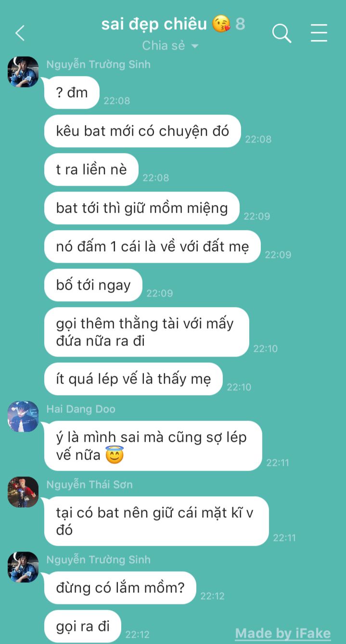Viewport: 346px width, 644px height.
Task: Select message bat tới thì giữ mồm miệng
Action: pyautogui.click(x=142, y=208)
